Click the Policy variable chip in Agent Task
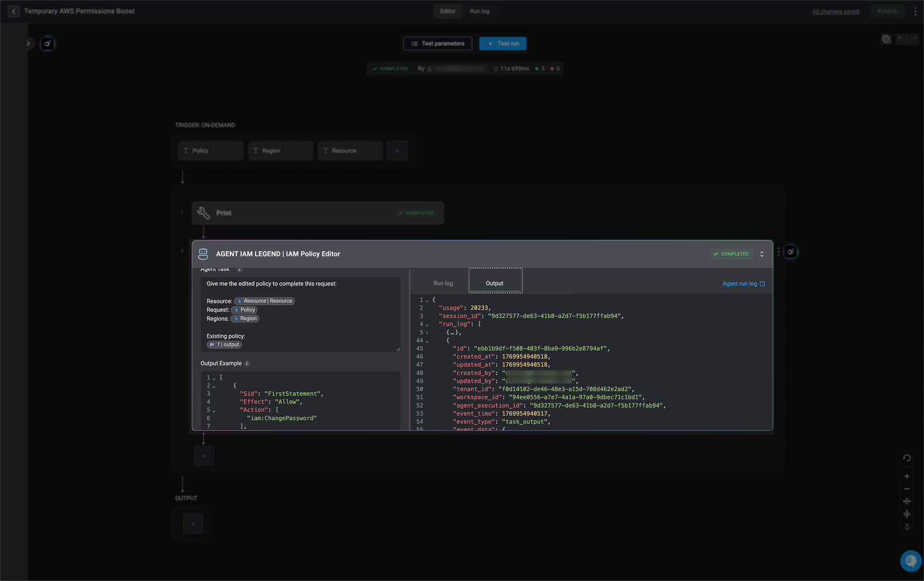Screen dimensions: 924x581 [x=244, y=310]
